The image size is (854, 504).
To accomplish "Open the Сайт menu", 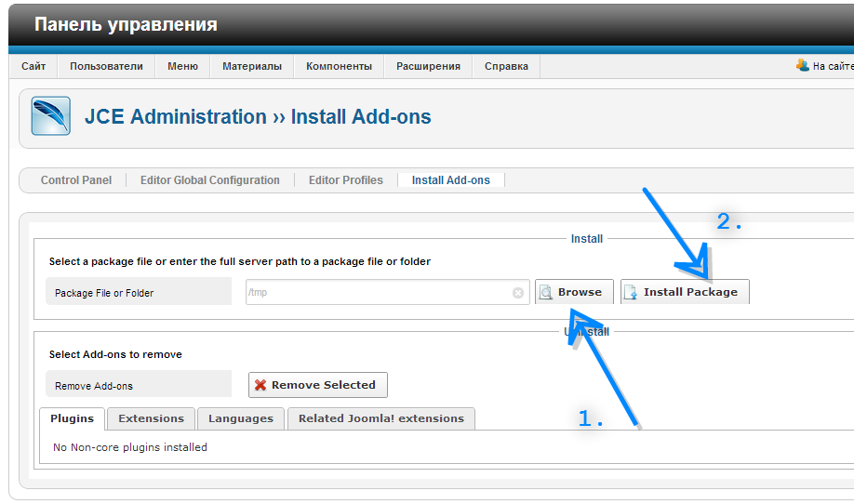I will point(33,66).
